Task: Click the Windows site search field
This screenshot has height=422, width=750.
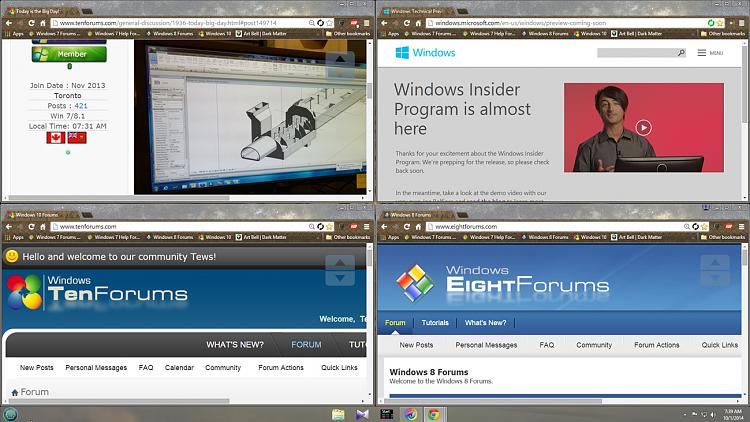Action: 637,53
